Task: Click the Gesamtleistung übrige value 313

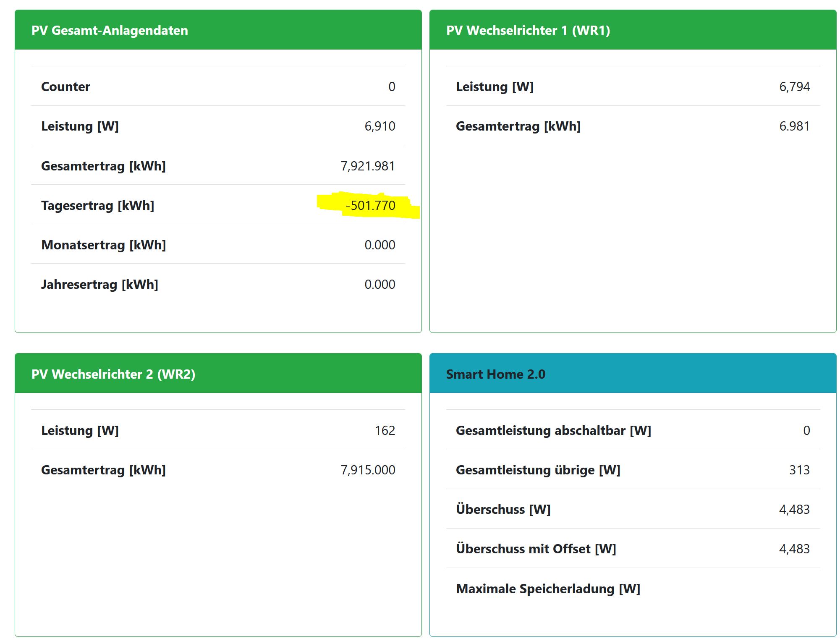Action: 799,470
